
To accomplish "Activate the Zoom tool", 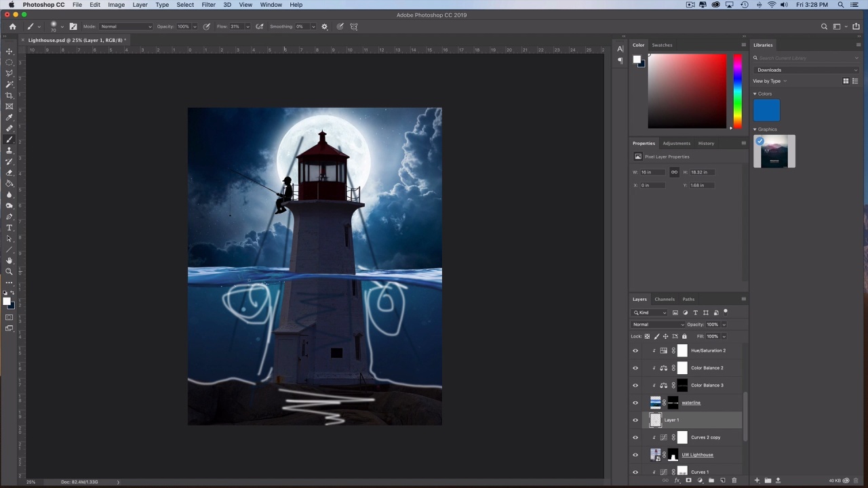I will click(9, 272).
